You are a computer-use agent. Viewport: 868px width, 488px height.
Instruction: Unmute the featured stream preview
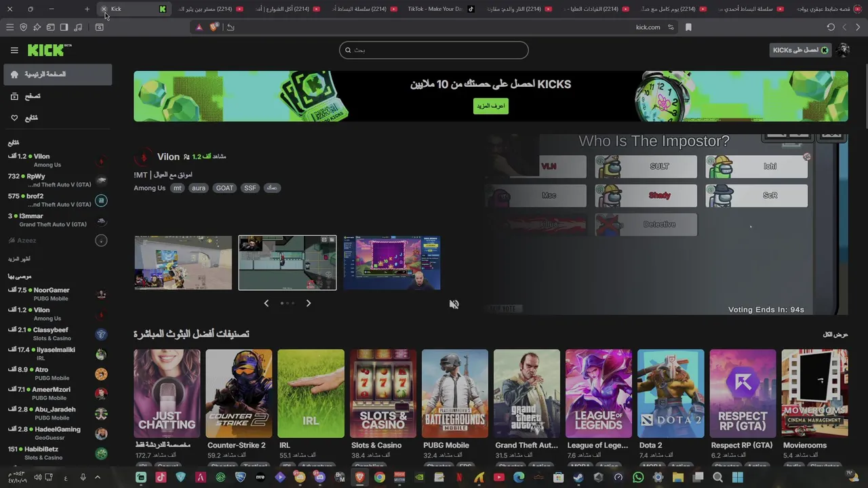coord(454,304)
